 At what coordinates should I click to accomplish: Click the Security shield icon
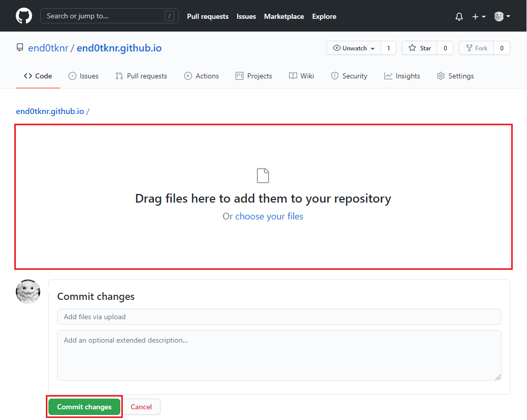[x=334, y=76]
